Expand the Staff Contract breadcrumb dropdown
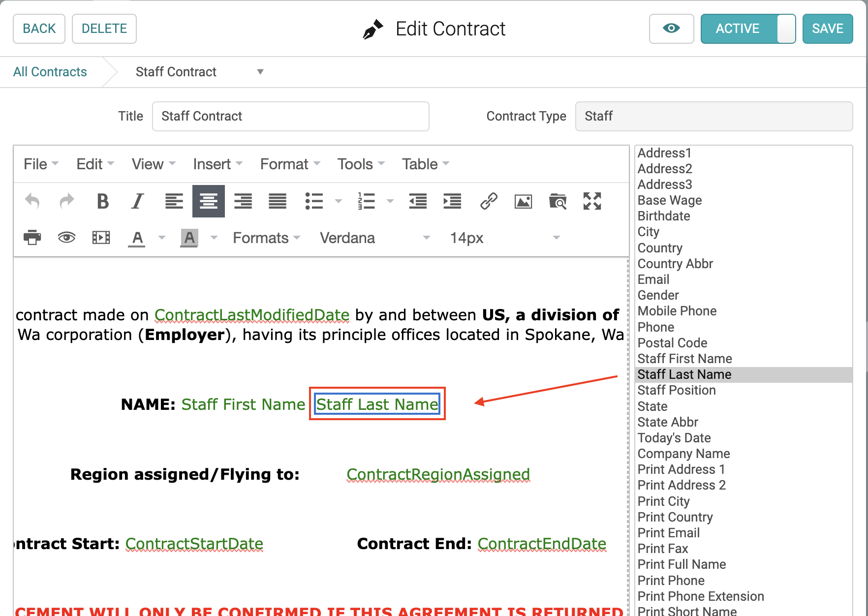The height and width of the screenshot is (616, 868). pos(260,72)
